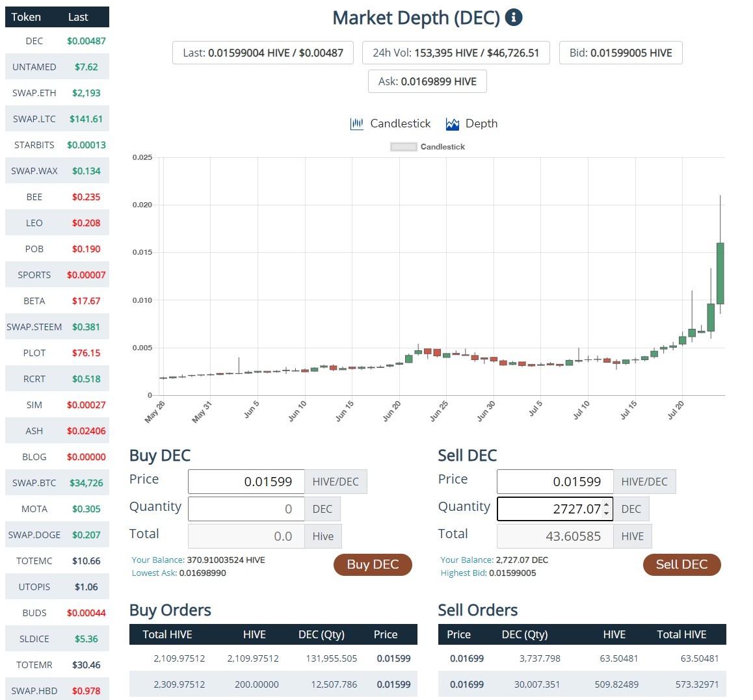Select the SWAP.ETH token row

(x=57, y=93)
